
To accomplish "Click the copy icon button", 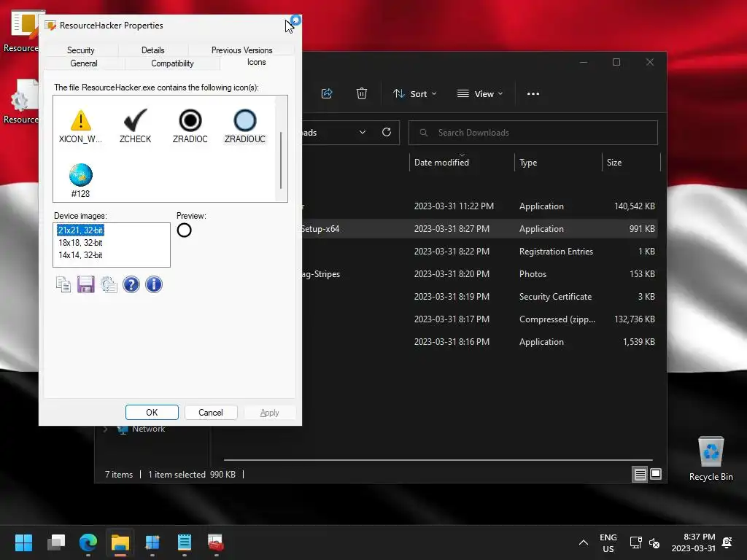I will coord(63,285).
